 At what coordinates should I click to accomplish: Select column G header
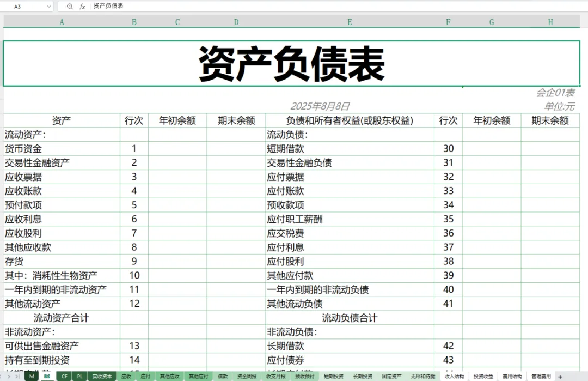492,22
